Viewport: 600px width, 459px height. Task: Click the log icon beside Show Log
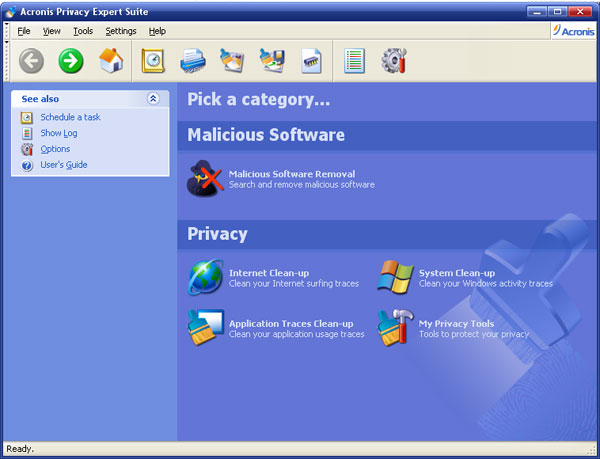click(x=27, y=133)
